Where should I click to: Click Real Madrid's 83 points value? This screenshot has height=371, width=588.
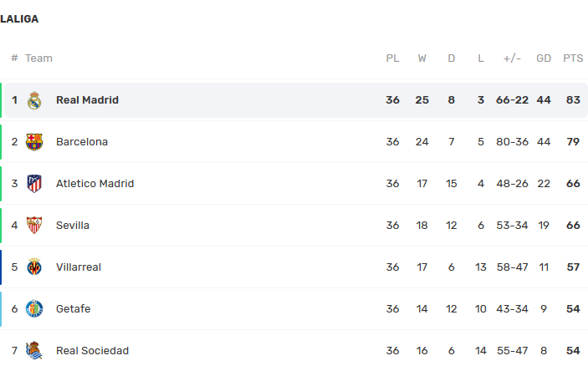(573, 100)
